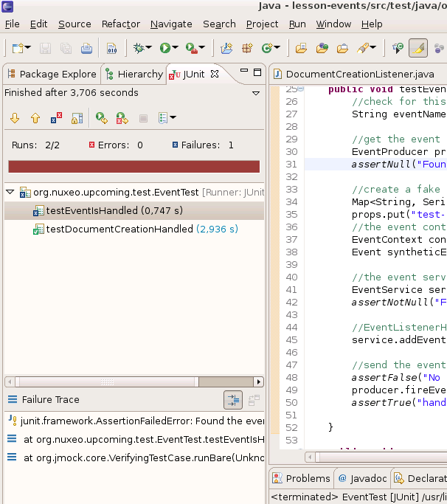Select testDocumentCreationHandled test result

click(x=119, y=229)
